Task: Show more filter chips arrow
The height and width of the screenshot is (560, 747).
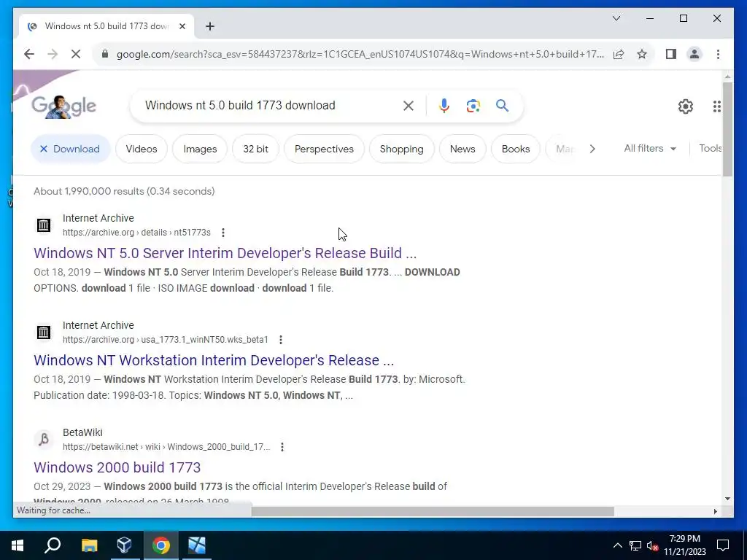Action: (x=592, y=149)
